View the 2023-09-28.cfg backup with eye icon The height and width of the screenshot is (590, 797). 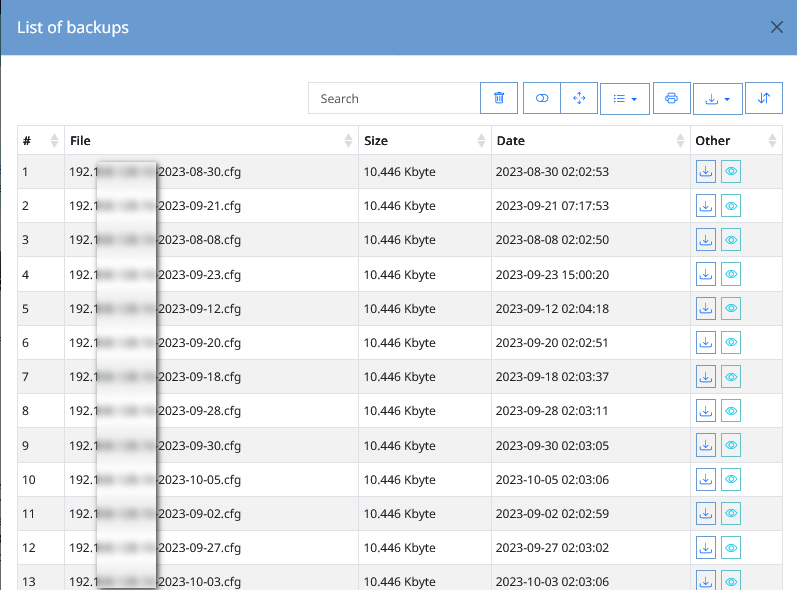click(x=731, y=411)
